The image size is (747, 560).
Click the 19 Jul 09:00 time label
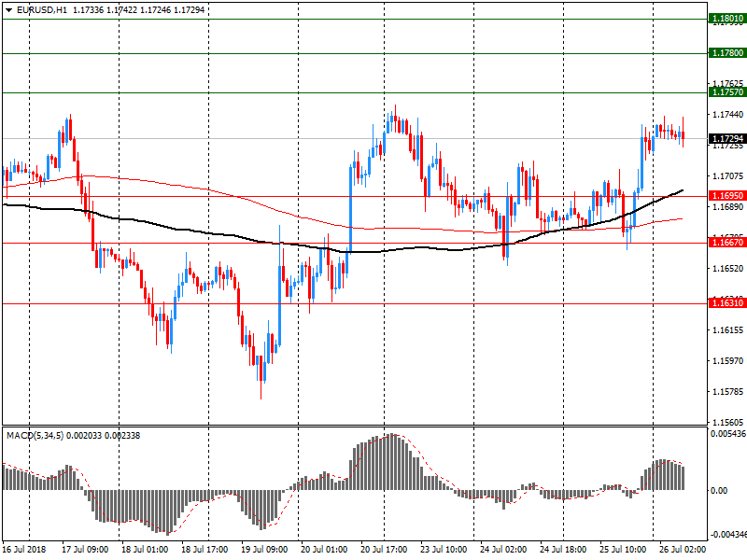[264, 550]
